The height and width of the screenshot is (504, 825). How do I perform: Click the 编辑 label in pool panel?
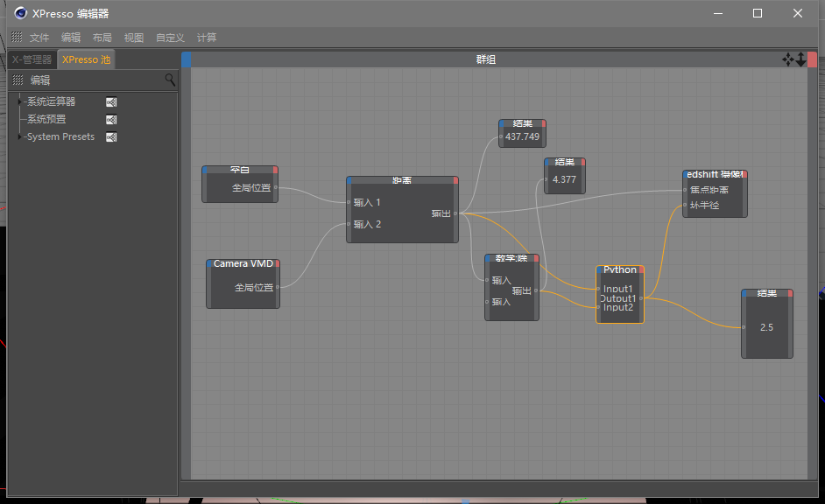40,80
